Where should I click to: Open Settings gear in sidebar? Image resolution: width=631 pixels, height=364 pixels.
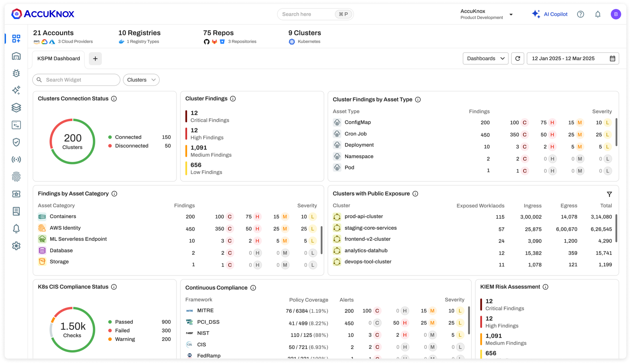click(16, 246)
